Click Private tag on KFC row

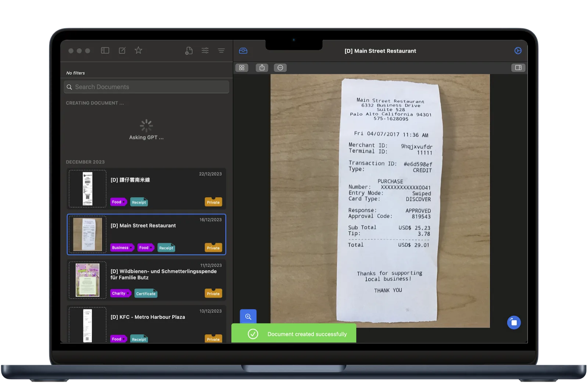pos(213,339)
